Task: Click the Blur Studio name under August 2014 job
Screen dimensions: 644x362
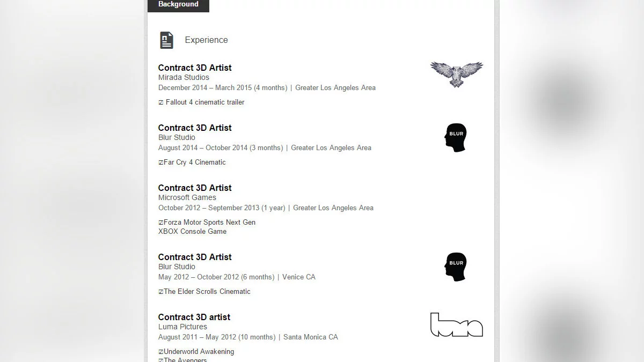Action: click(177, 137)
